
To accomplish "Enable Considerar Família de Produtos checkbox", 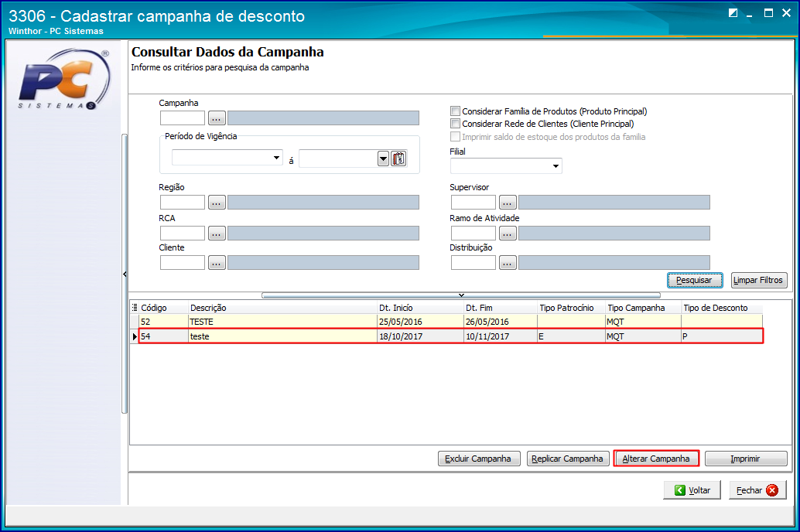I will point(455,111).
